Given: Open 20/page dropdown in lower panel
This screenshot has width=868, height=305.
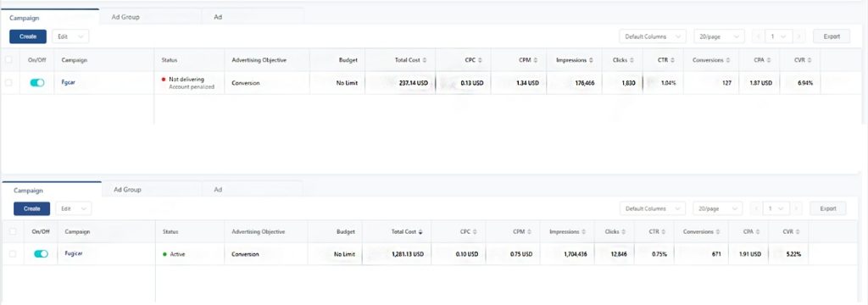Looking at the screenshot, I should 718,208.
